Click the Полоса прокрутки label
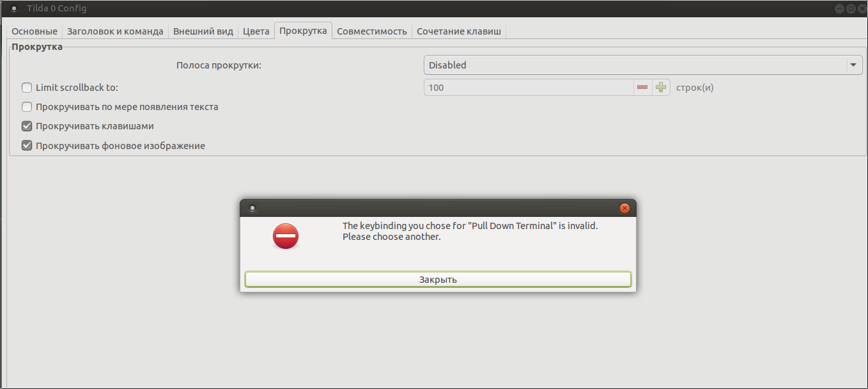This screenshot has height=389, width=868. (219, 65)
